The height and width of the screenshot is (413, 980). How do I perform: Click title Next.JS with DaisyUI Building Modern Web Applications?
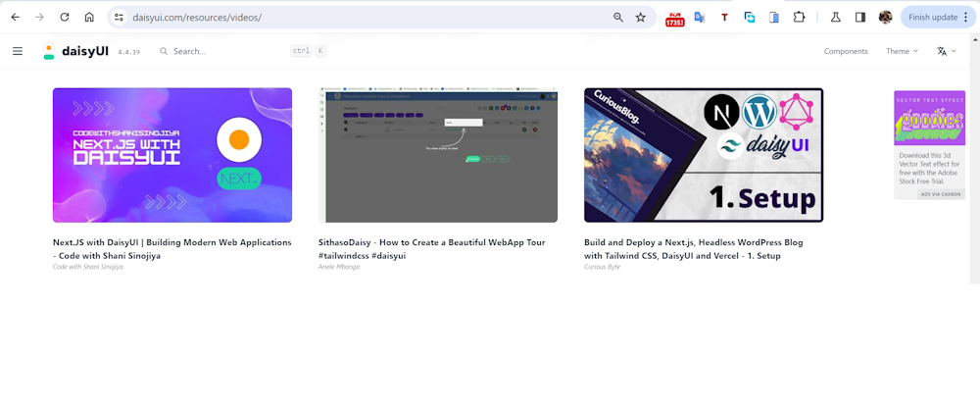pyautogui.click(x=171, y=249)
